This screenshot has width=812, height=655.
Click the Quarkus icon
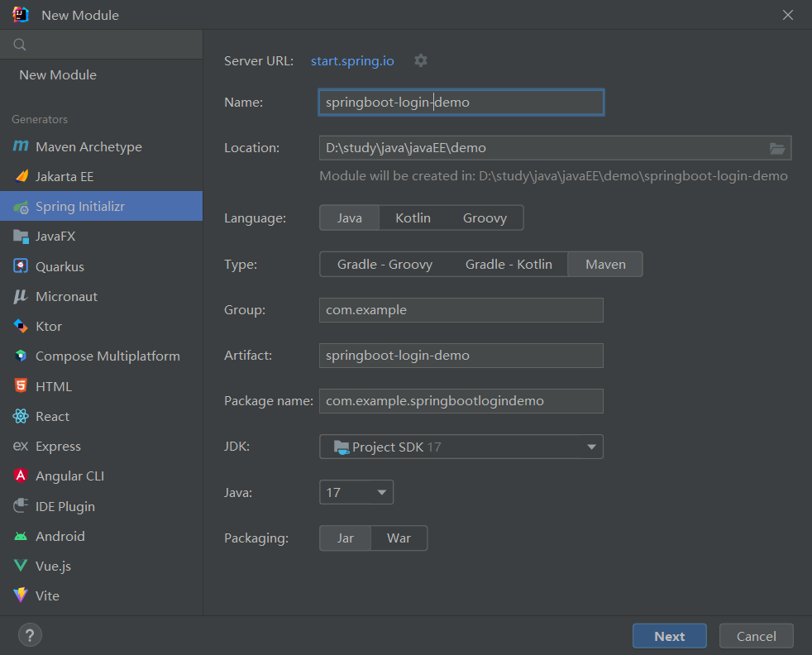(x=21, y=266)
